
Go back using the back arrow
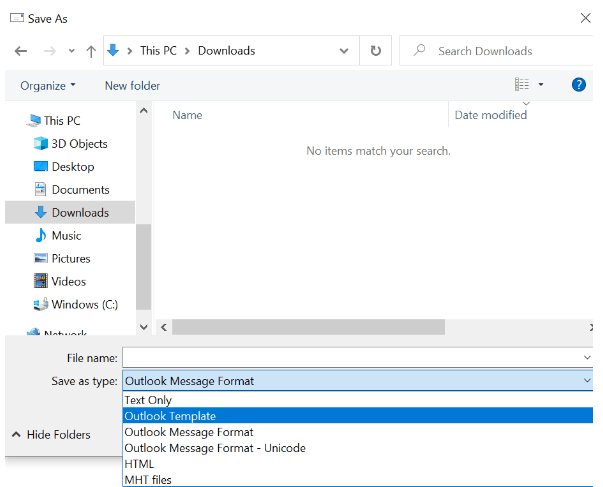pos(21,51)
